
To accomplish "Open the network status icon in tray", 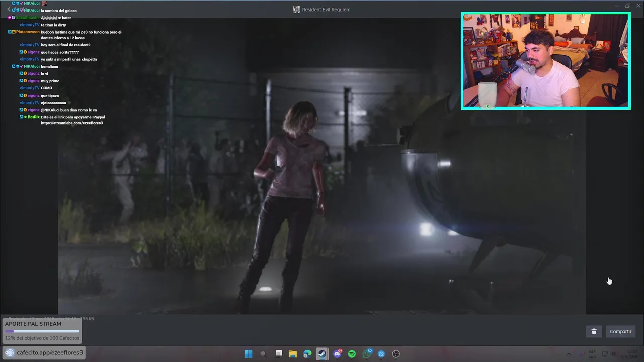I will point(605,354).
